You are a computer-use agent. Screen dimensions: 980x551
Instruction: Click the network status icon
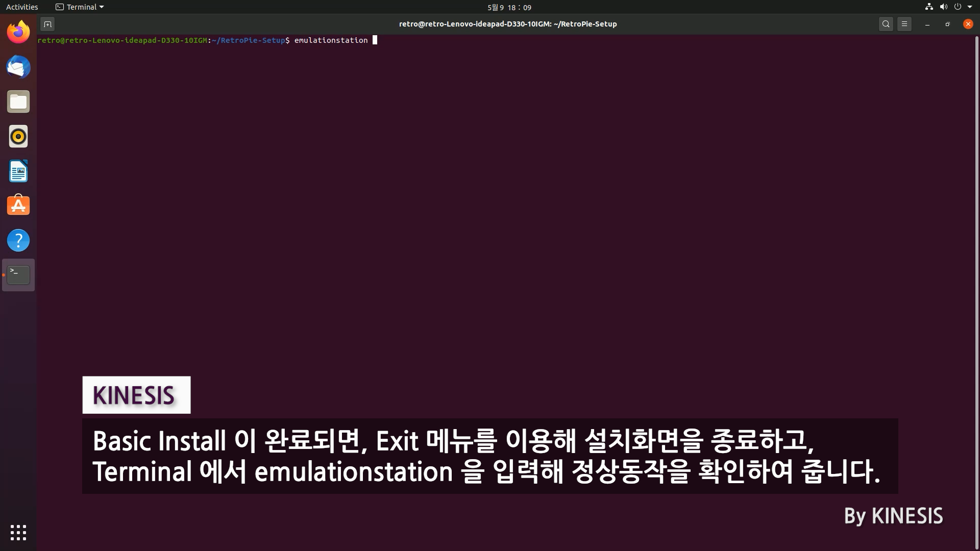pos(929,7)
